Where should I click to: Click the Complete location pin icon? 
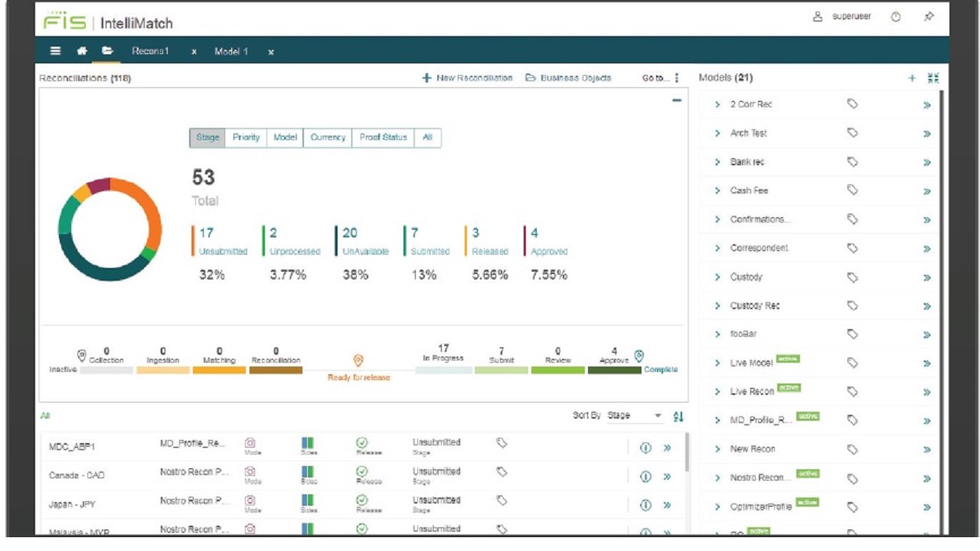(x=640, y=356)
